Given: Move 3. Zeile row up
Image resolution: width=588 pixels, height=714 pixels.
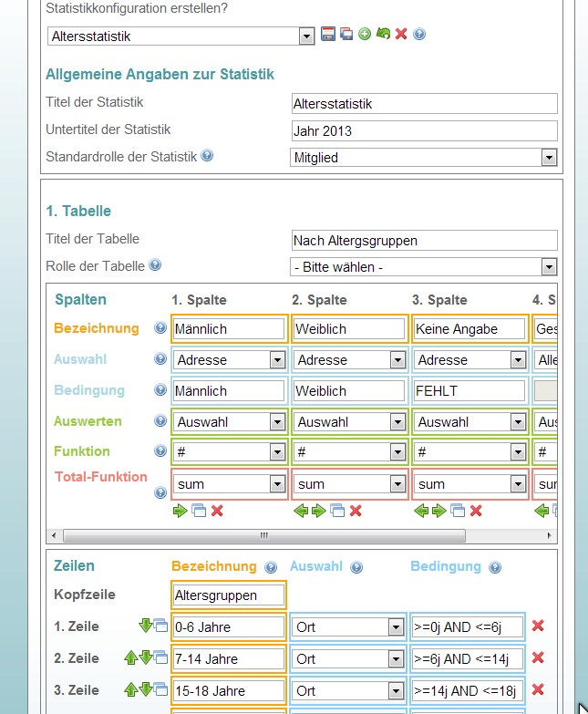Looking at the screenshot, I should pyautogui.click(x=131, y=689).
